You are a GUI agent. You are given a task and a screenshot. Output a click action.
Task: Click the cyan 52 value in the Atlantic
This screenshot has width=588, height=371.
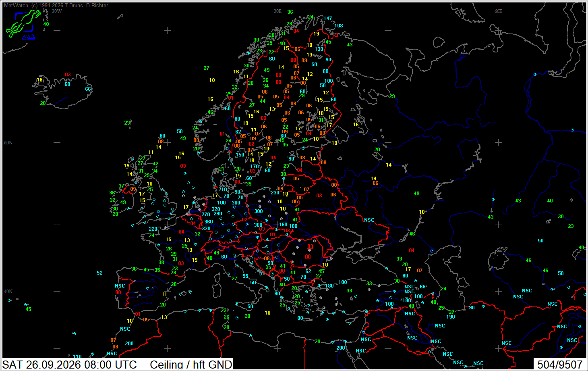coord(99,273)
